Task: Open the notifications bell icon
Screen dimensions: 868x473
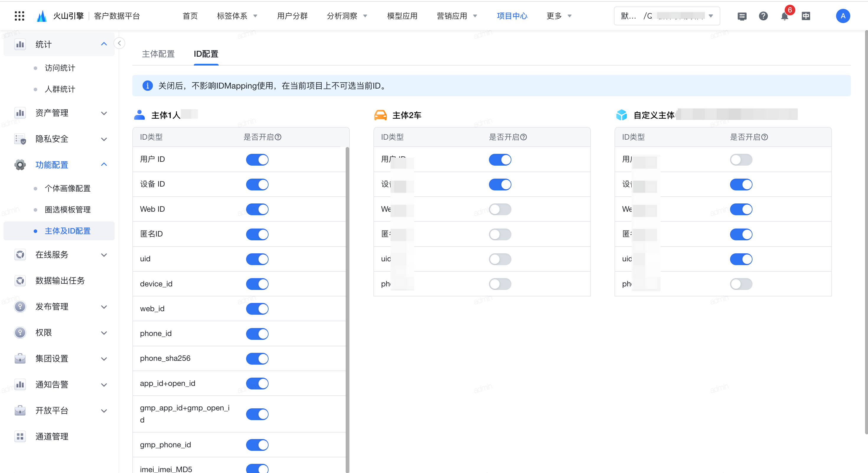Action: tap(784, 16)
